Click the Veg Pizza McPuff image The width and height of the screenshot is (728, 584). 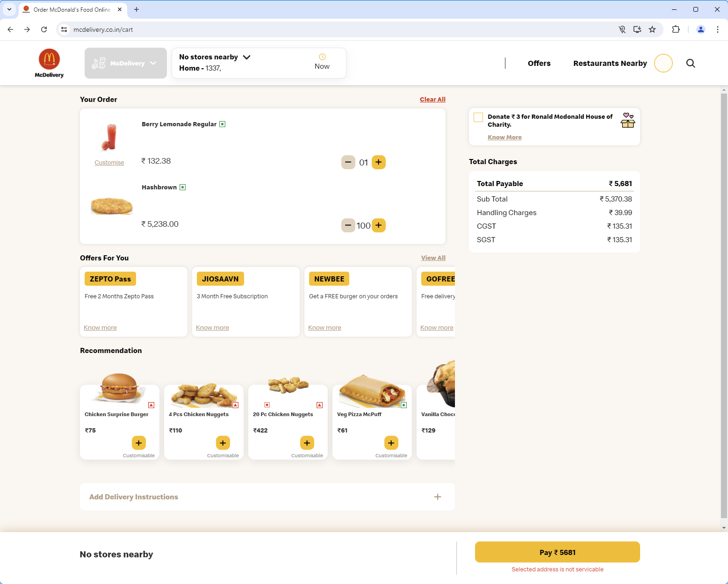coord(372,390)
